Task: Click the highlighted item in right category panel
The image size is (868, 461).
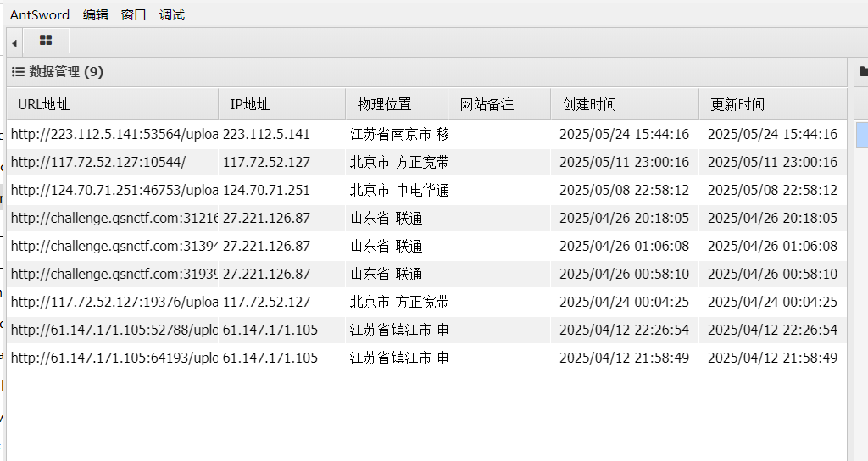Action: coord(861,135)
